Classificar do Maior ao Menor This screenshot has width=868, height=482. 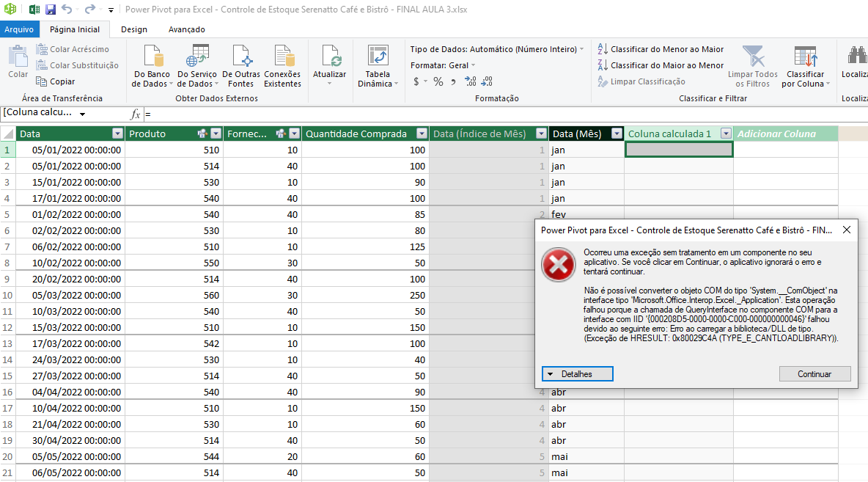[661, 65]
